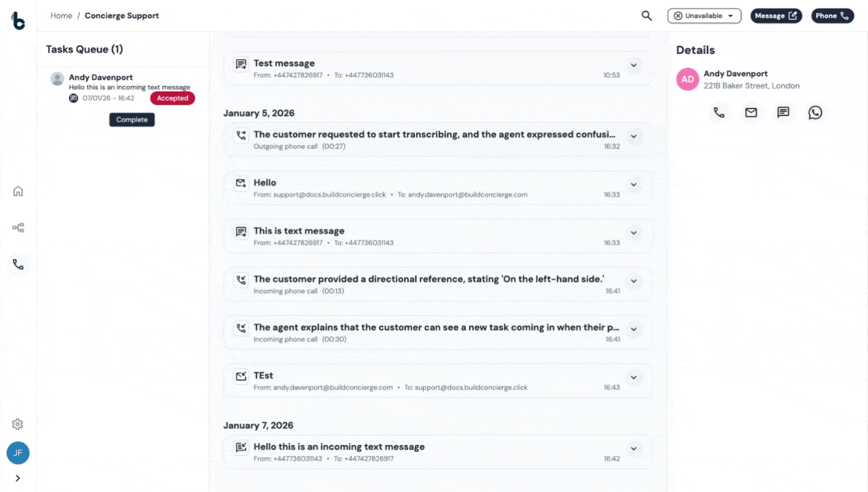Message Andy via the chat bubble icon

[x=783, y=112]
